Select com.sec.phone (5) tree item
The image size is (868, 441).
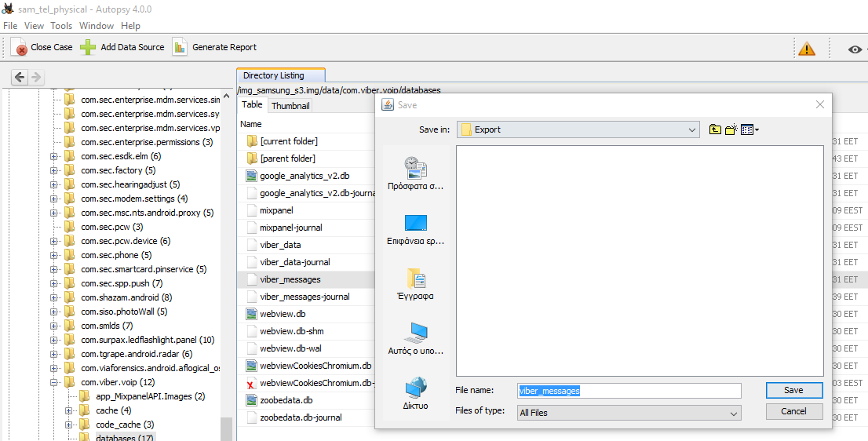tap(116, 255)
